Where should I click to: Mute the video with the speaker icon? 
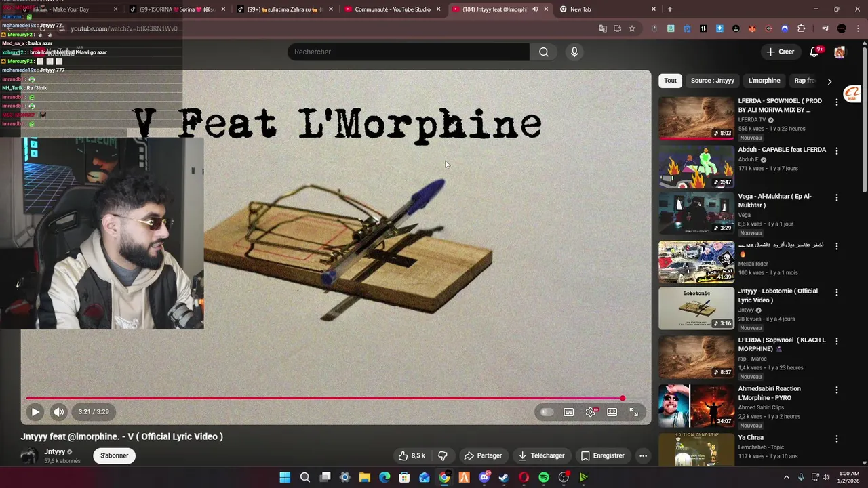click(59, 411)
